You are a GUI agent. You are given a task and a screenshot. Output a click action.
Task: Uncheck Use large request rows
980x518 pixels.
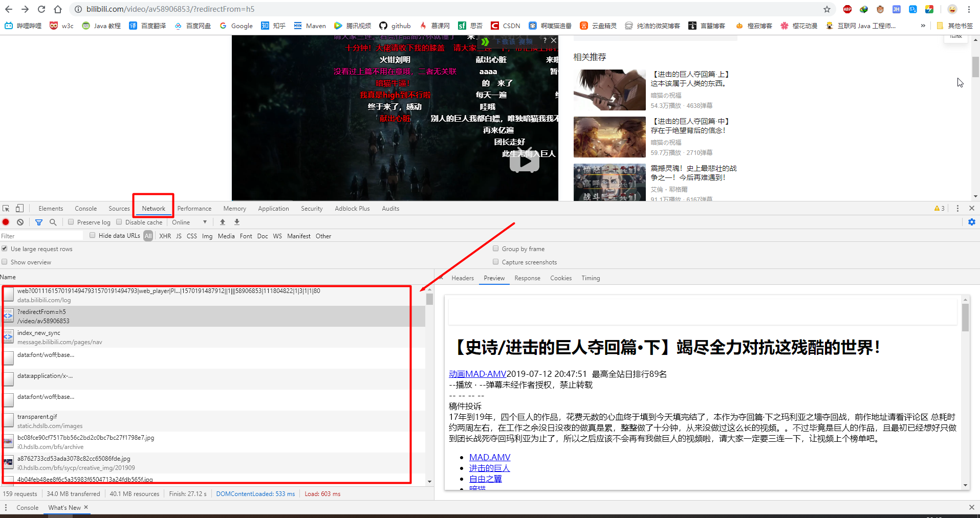(x=5, y=249)
